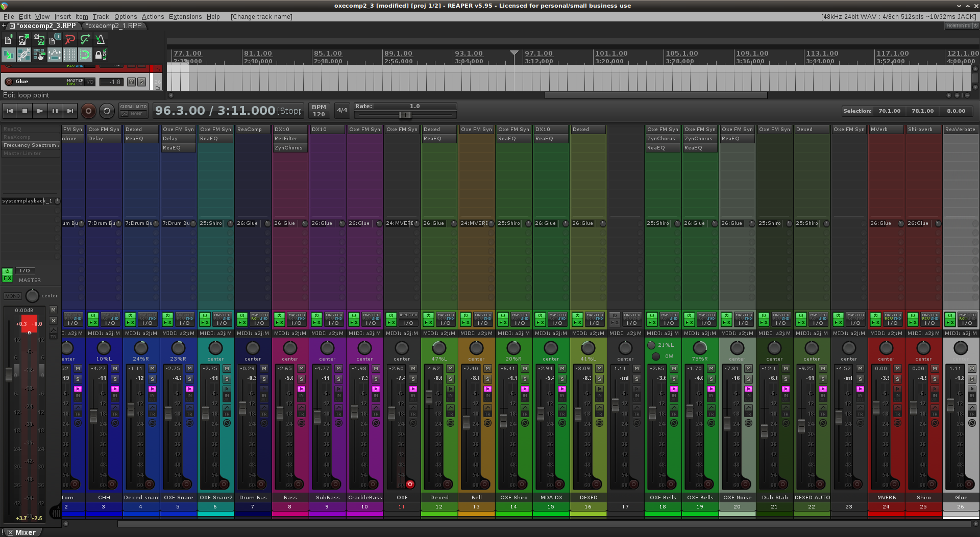Open MIDI input selector on OXE Noise strip
Image resolution: width=980 pixels, height=537 pixels.
(738, 334)
